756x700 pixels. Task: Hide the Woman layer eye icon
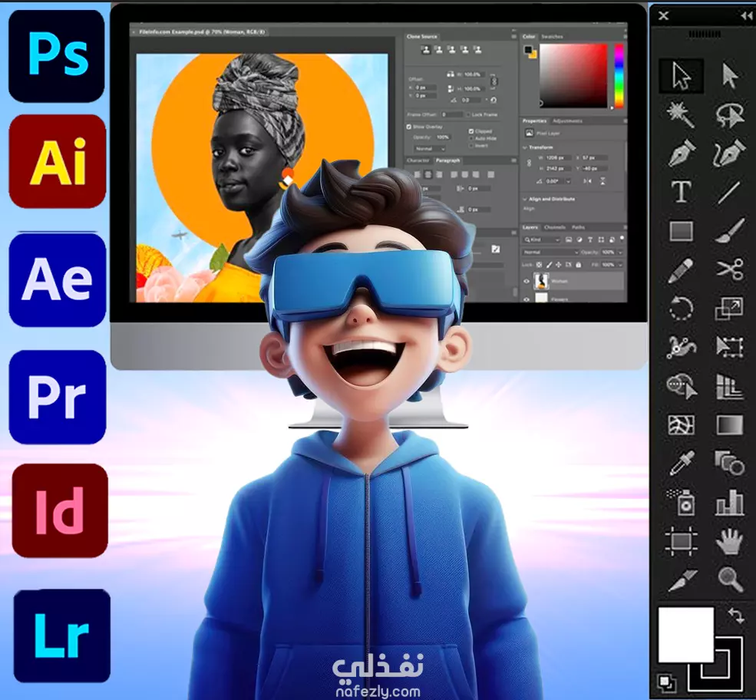tap(527, 281)
